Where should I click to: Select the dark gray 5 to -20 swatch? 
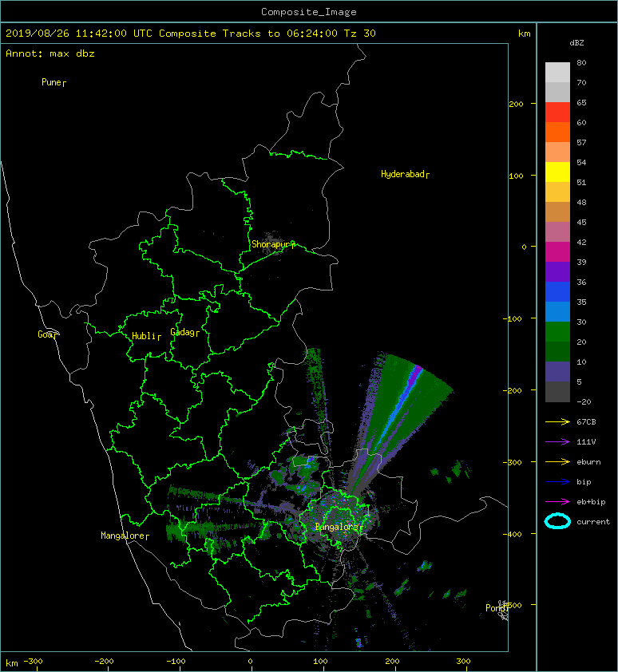pos(557,391)
